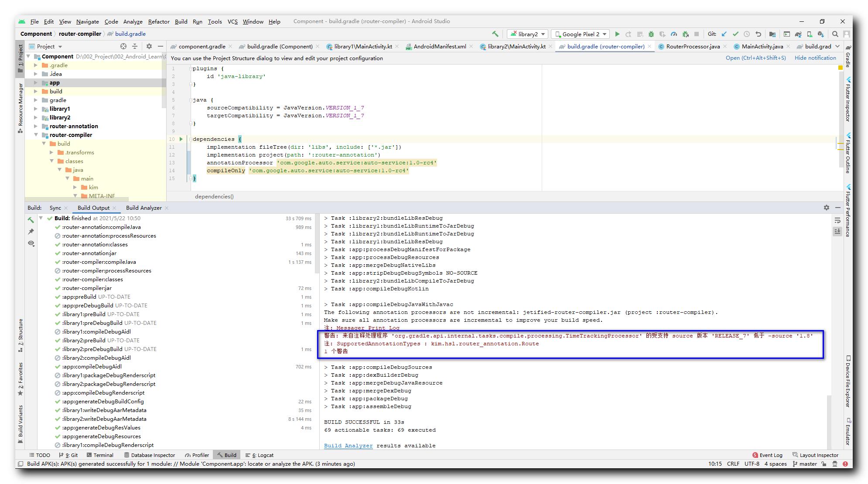Open Project Structure dialog icon
This screenshot has width=868, height=484.
coord(772,34)
